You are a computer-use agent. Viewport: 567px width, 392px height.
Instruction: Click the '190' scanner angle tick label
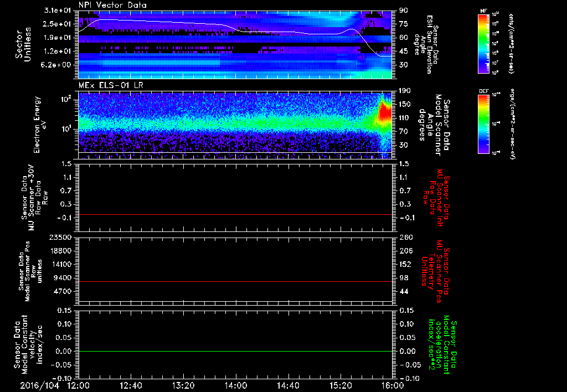coord(405,91)
